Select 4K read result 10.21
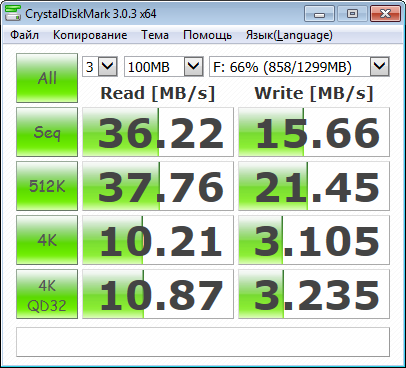 158,240
